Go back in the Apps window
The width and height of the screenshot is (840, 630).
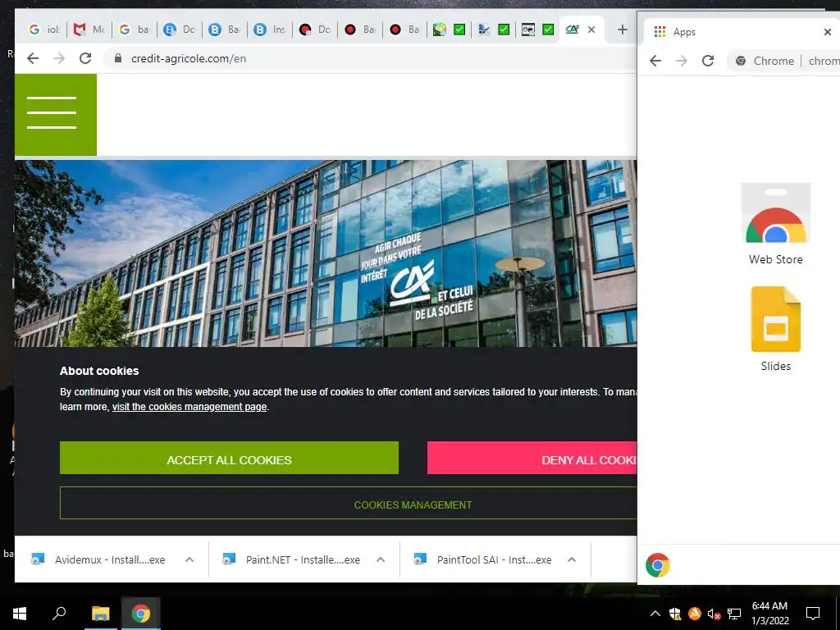(655, 61)
